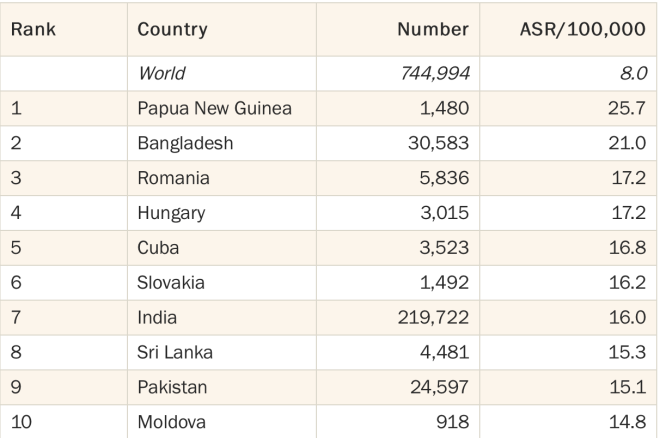This screenshot has height=438, width=660.
Task: Click the Sri Lanka country cell
Action: coord(175,353)
